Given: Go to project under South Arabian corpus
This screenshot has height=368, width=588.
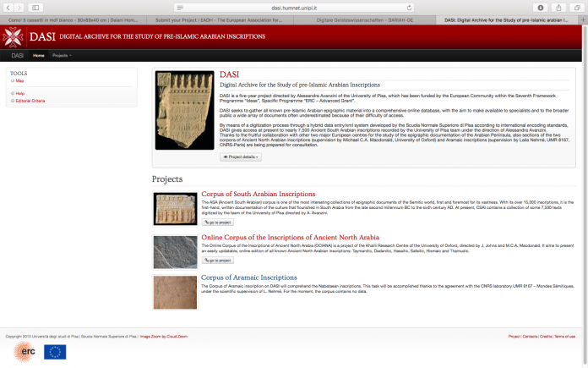Looking at the screenshot, I should tap(218, 222).
